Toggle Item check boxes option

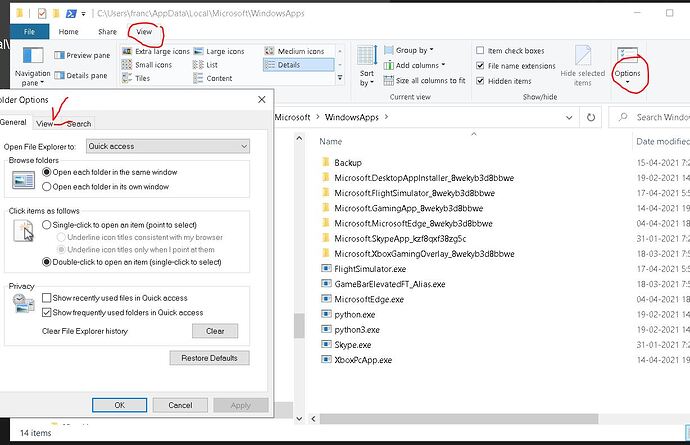[x=480, y=51]
